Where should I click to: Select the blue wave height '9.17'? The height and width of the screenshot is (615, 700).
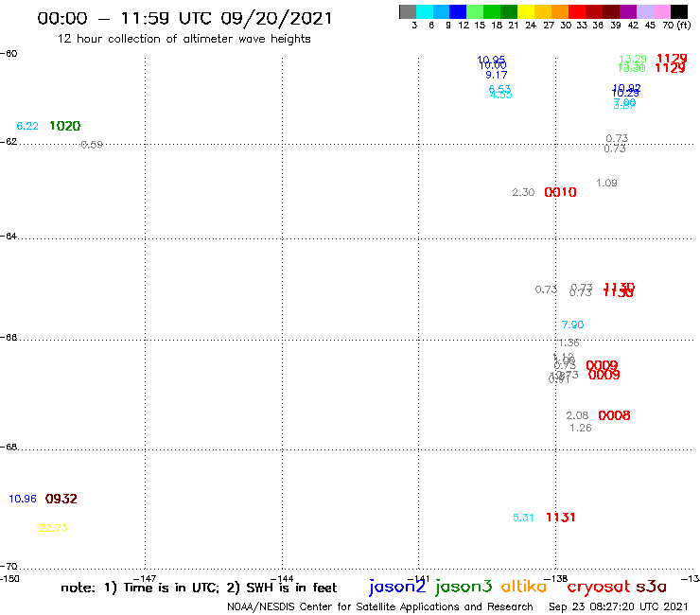(x=497, y=75)
